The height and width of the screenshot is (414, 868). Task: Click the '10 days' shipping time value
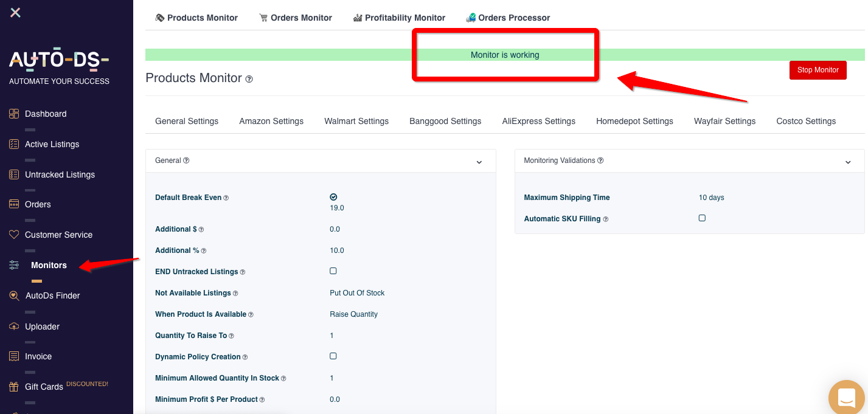tap(711, 198)
